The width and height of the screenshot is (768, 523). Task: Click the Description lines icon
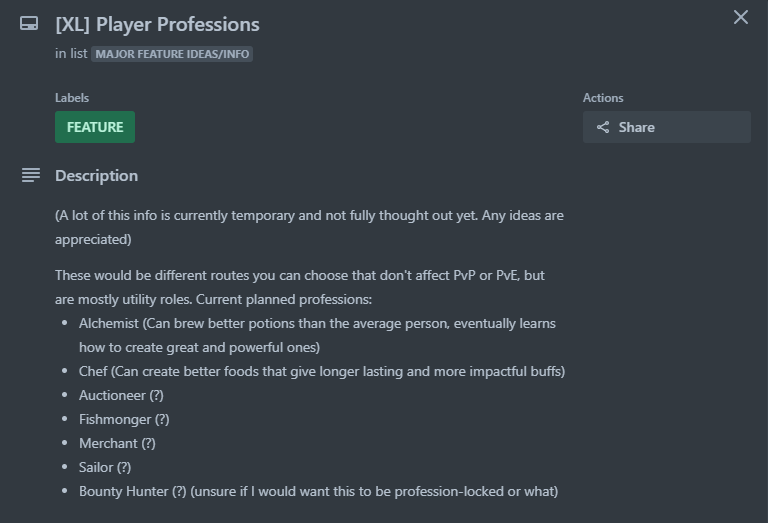tap(31, 175)
